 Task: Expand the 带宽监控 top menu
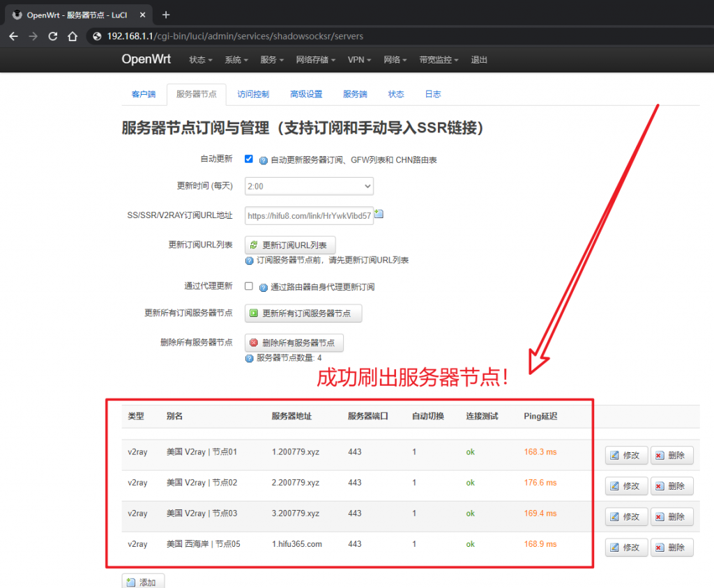pyautogui.click(x=439, y=60)
